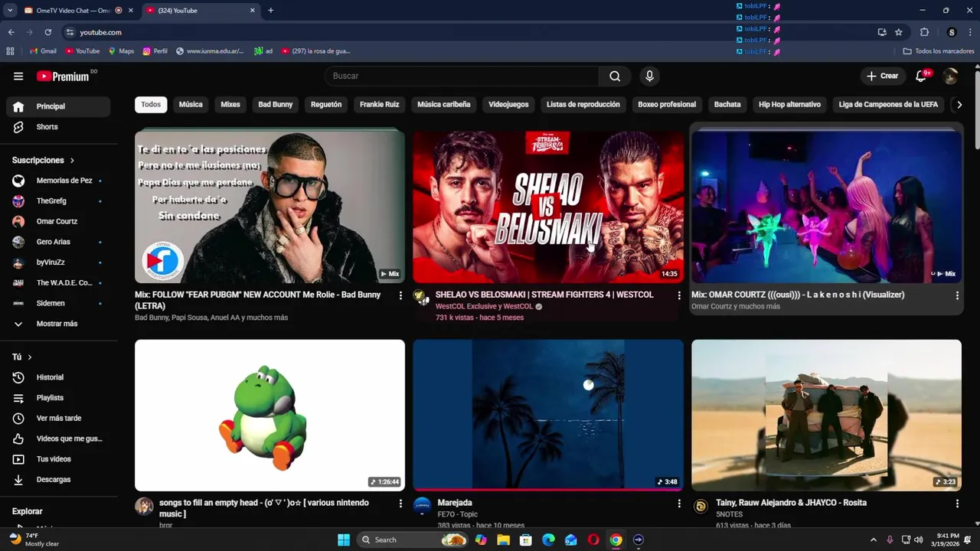Open Sidemen subscription channel
The width and height of the screenshot is (980, 551).
coord(58,303)
